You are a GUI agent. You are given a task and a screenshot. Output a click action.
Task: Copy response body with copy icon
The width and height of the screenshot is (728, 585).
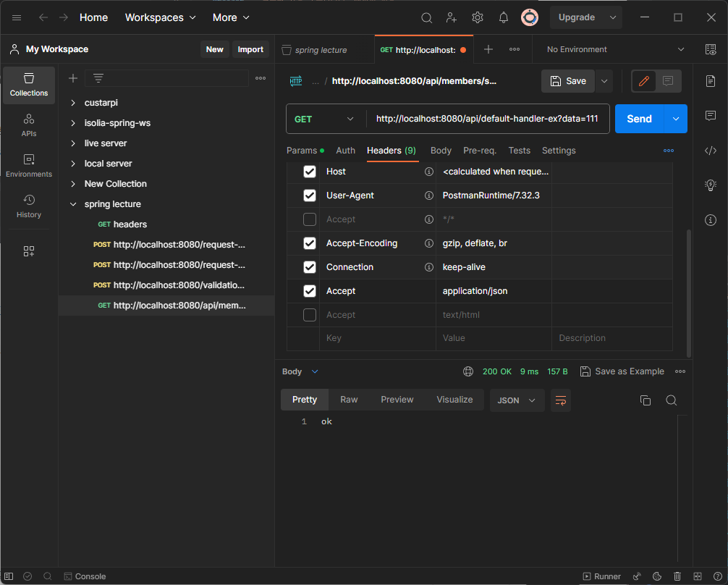click(x=646, y=400)
